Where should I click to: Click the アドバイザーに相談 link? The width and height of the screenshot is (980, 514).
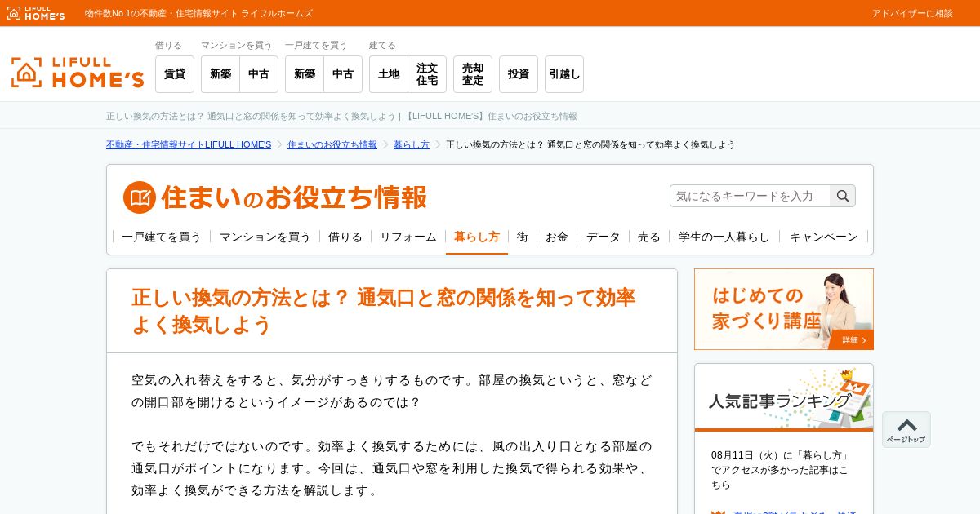[912, 13]
